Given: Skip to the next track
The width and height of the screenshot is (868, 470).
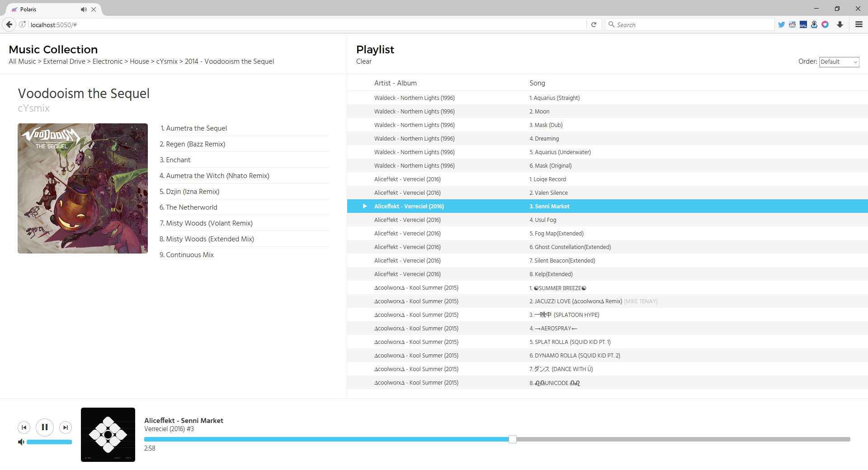Looking at the screenshot, I should tap(66, 428).
